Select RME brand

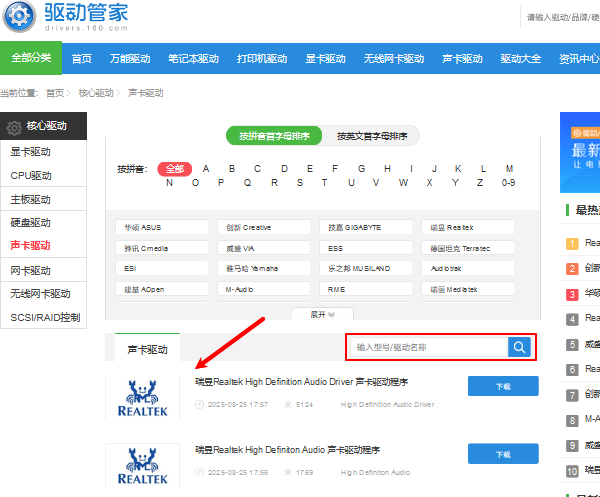coord(366,289)
